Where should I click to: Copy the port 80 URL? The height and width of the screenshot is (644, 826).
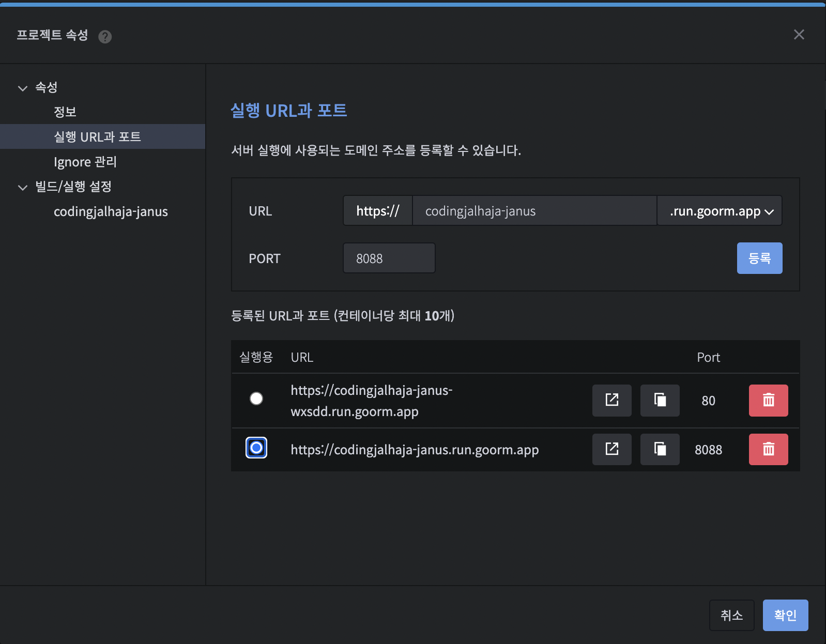(660, 400)
